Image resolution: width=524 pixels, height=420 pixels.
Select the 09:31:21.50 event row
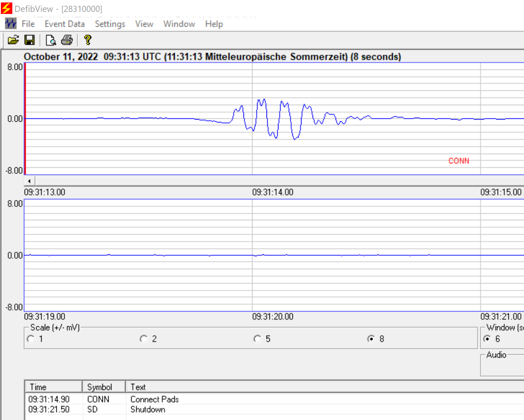tap(274, 409)
